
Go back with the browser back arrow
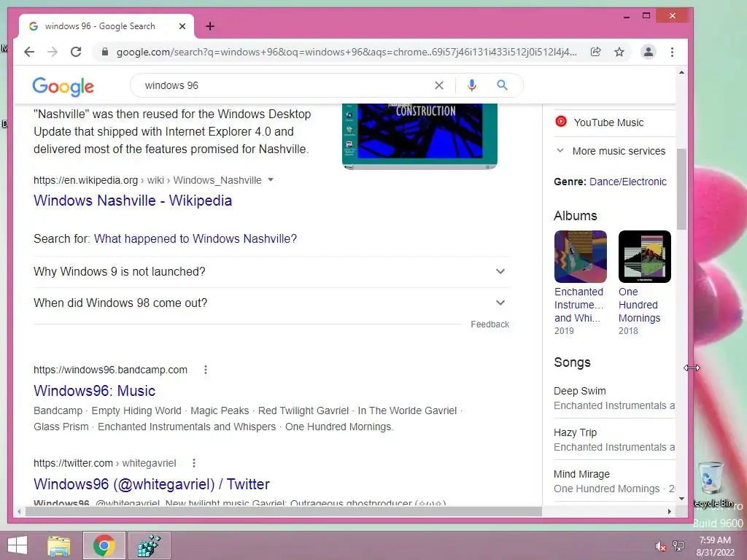[29, 52]
